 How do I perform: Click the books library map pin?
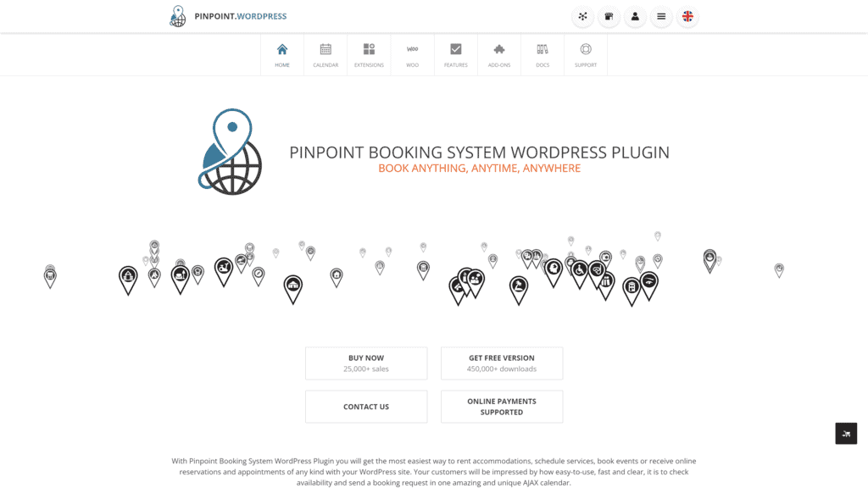(606, 286)
